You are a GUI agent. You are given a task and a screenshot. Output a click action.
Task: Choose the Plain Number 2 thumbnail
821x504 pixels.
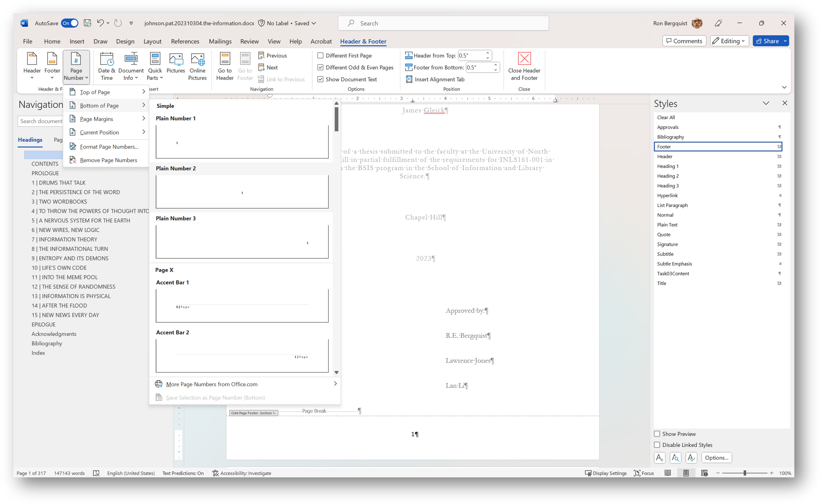(x=242, y=192)
